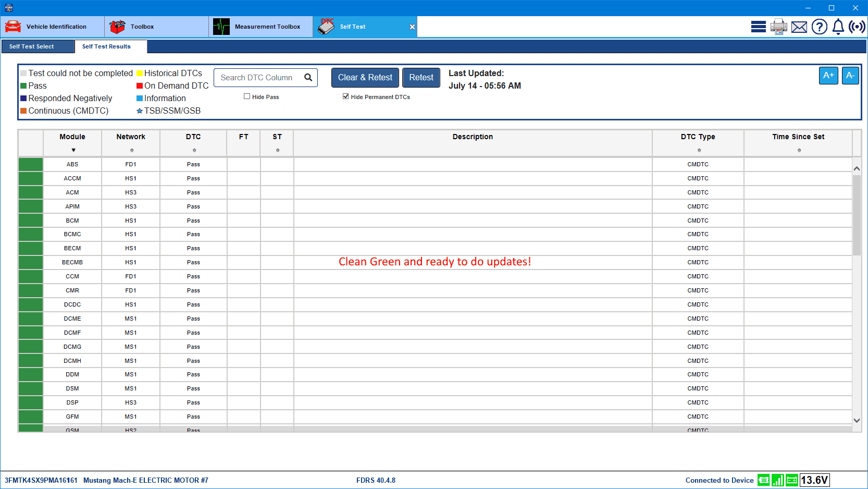Sort by the DTC Type column
This screenshot has width=868, height=489.
click(699, 150)
